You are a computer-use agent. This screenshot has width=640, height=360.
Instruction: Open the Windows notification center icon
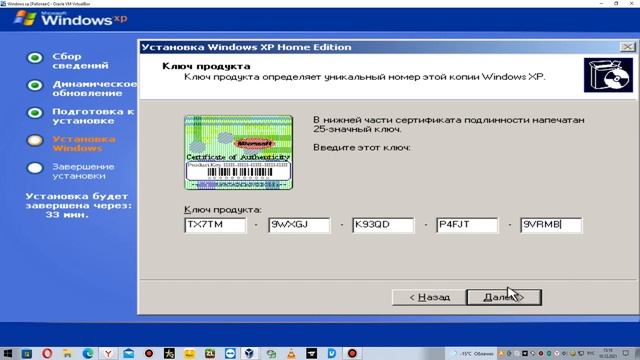click(x=626, y=353)
